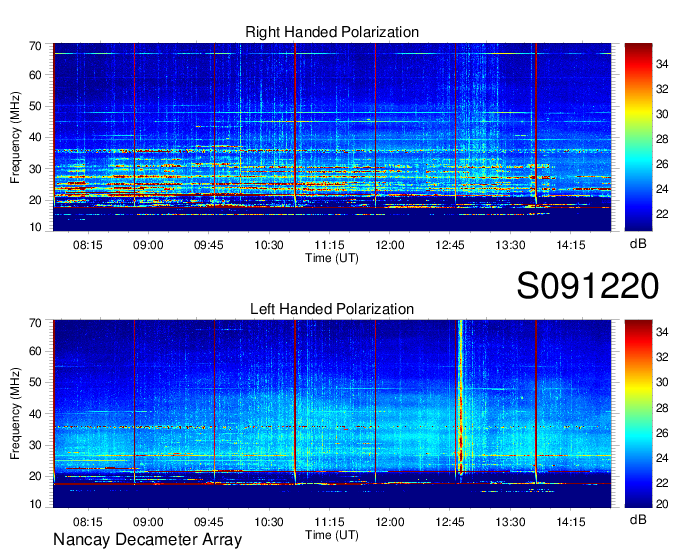Click 'Time (UT)' label under Right Handed plot
The image size is (680, 552).
click(332, 258)
